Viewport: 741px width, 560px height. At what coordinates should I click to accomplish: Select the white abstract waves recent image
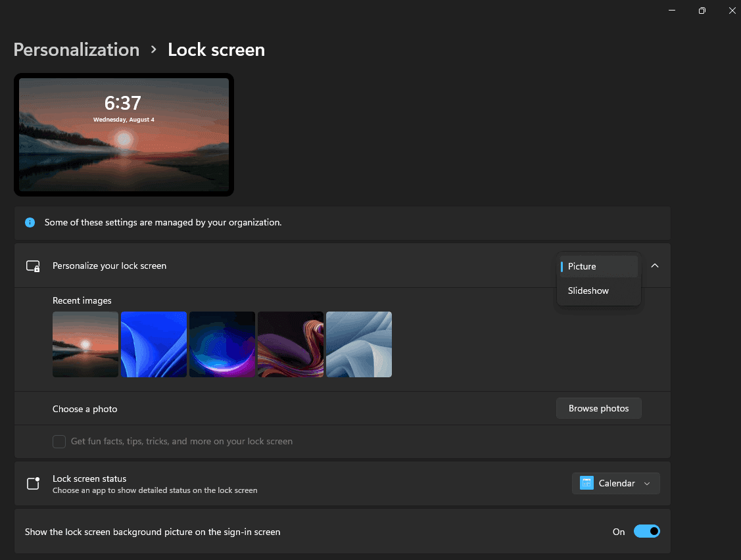359,344
